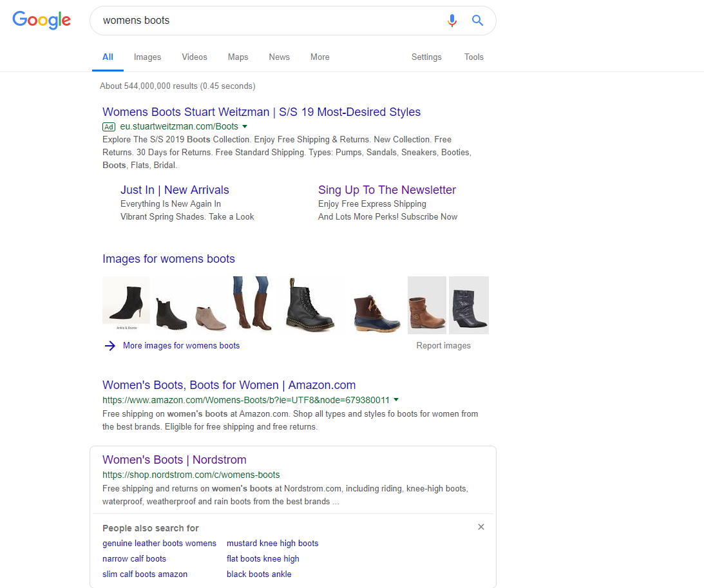Open the Just In | New Arrivals sitelink
The height and width of the screenshot is (588, 704).
tap(175, 190)
